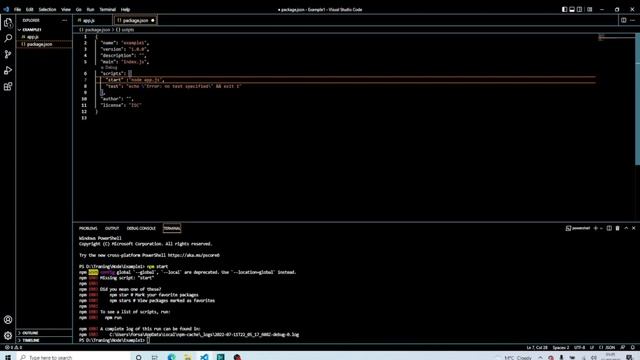Image resolution: width=640 pixels, height=360 pixels.
Task: Change end of line via LF
Action: tap(592, 347)
